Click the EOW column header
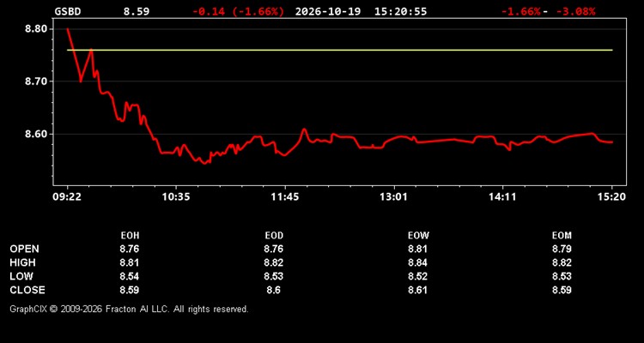Viewport: 644px width, 343px height. point(418,236)
